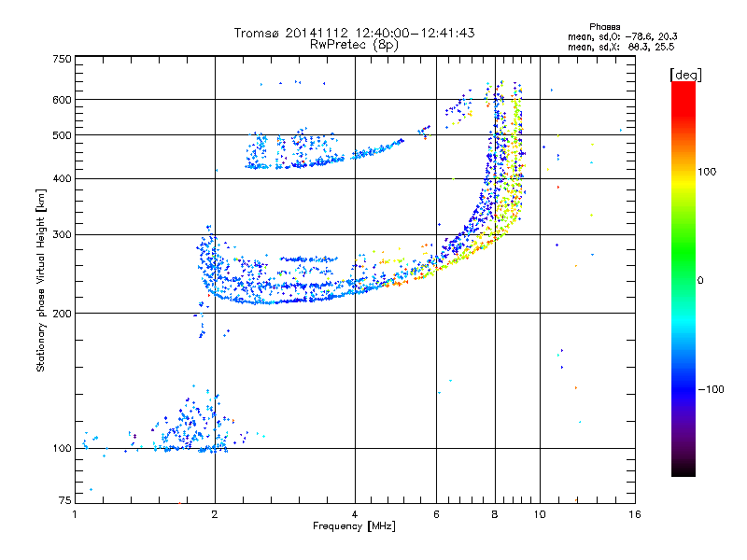
Task: Click the y-axis tick label '600'
Action: pos(63,100)
